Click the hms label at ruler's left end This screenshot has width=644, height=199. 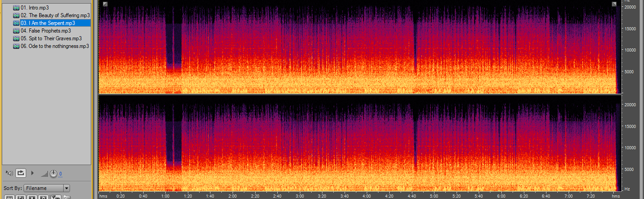103,196
